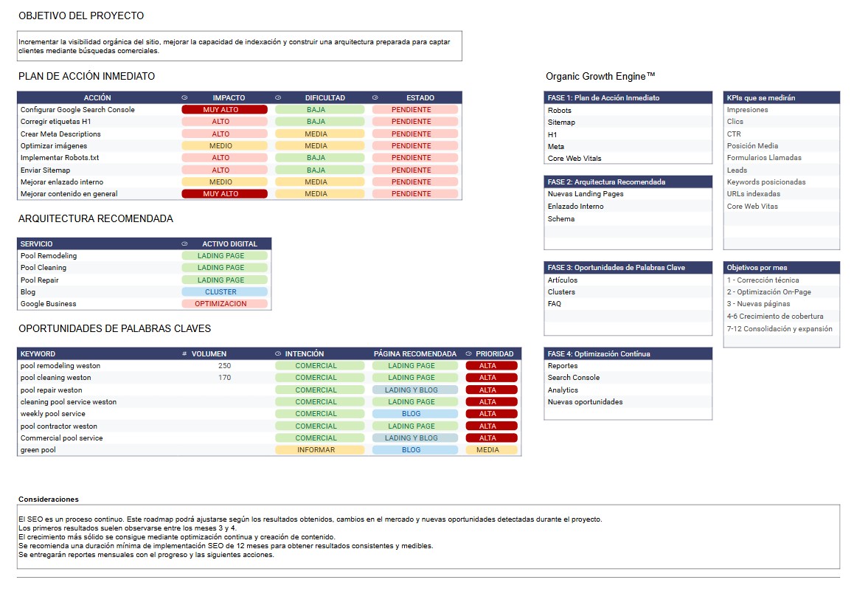The height and width of the screenshot is (591, 868).
Task: Click the Consideraciones notes text box
Action: click(x=428, y=536)
